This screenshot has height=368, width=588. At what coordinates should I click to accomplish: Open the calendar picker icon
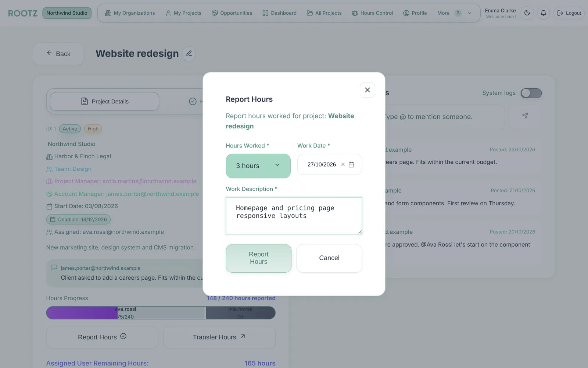351,164
